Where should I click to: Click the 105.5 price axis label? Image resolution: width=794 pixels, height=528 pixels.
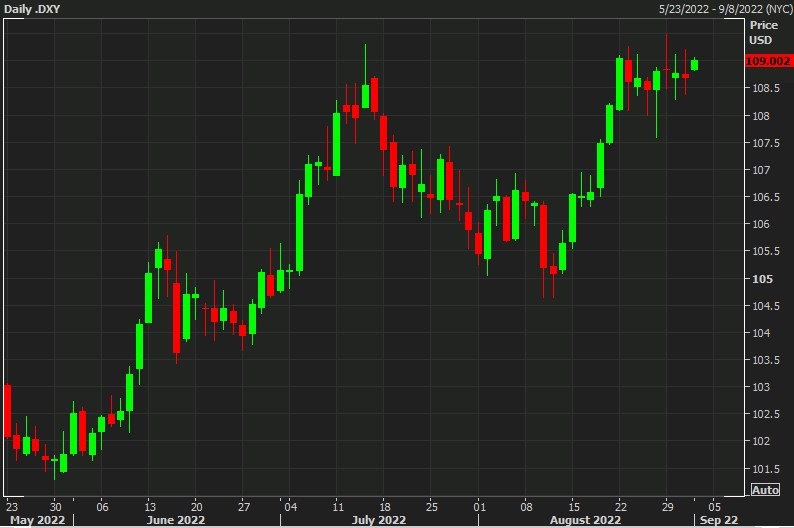pyautogui.click(x=765, y=251)
